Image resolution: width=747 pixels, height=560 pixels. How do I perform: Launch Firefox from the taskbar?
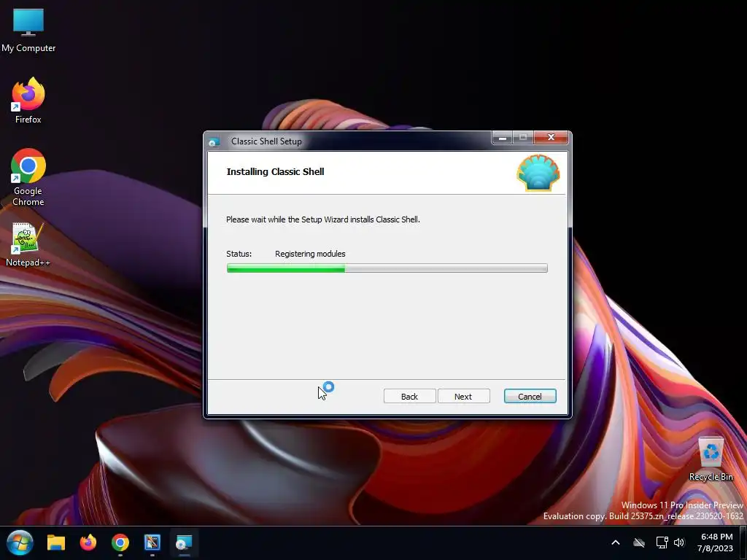click(88, 542)
